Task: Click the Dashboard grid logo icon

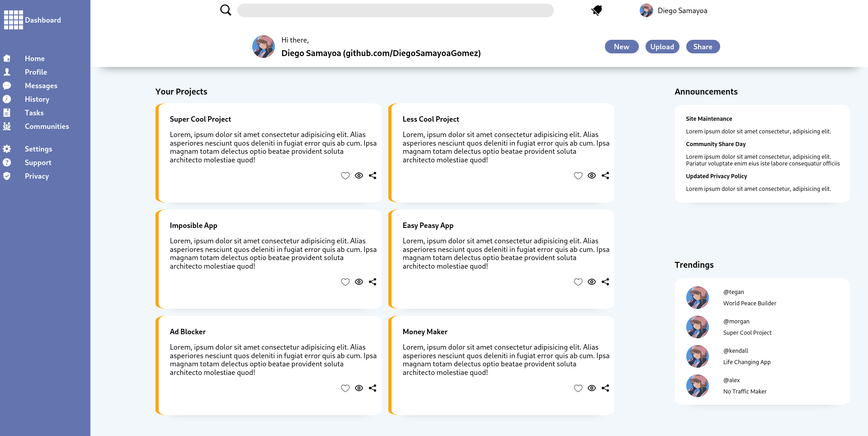Action: coord(14,20)
